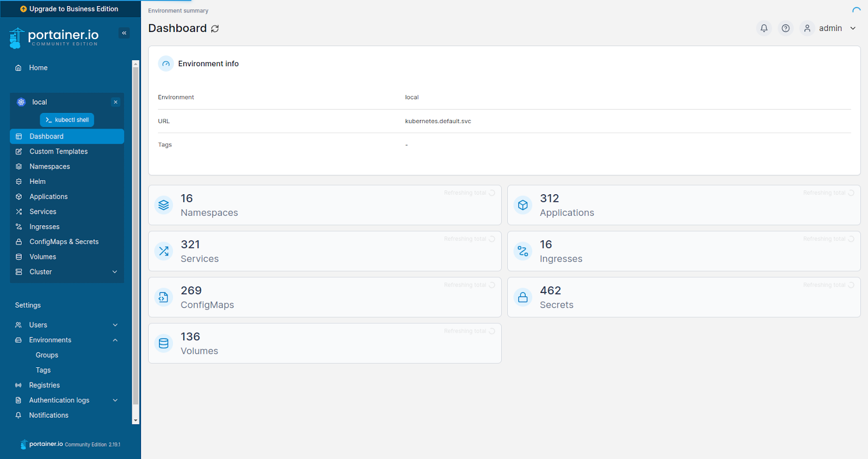
Task: Open the Ingresses dashboard tile
Action: pos(683,251)
